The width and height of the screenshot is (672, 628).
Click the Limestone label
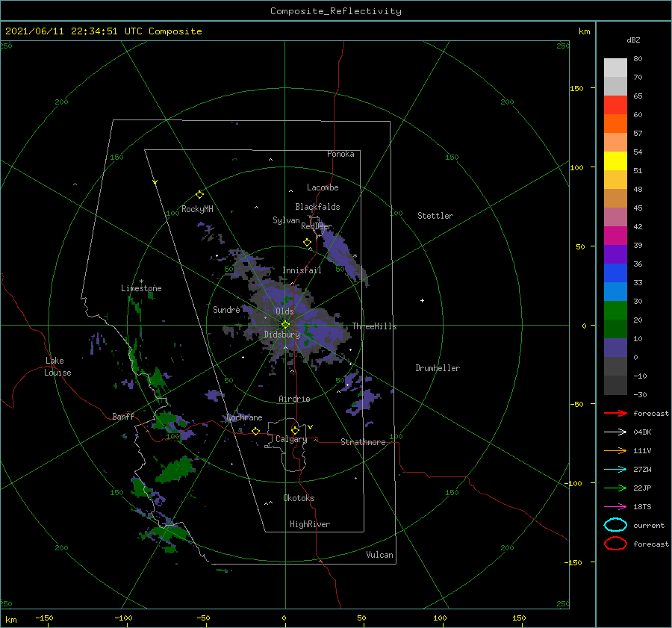[x=141, y=288]
